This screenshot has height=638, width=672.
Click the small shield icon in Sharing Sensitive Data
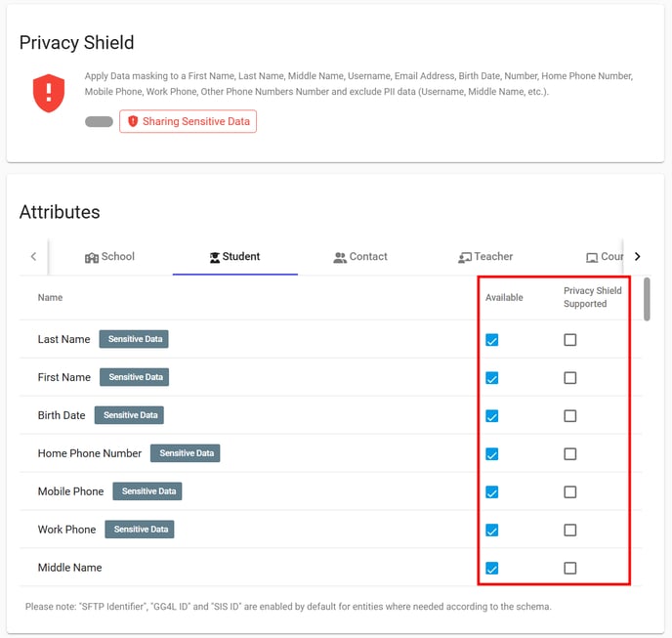pos(133,122)
